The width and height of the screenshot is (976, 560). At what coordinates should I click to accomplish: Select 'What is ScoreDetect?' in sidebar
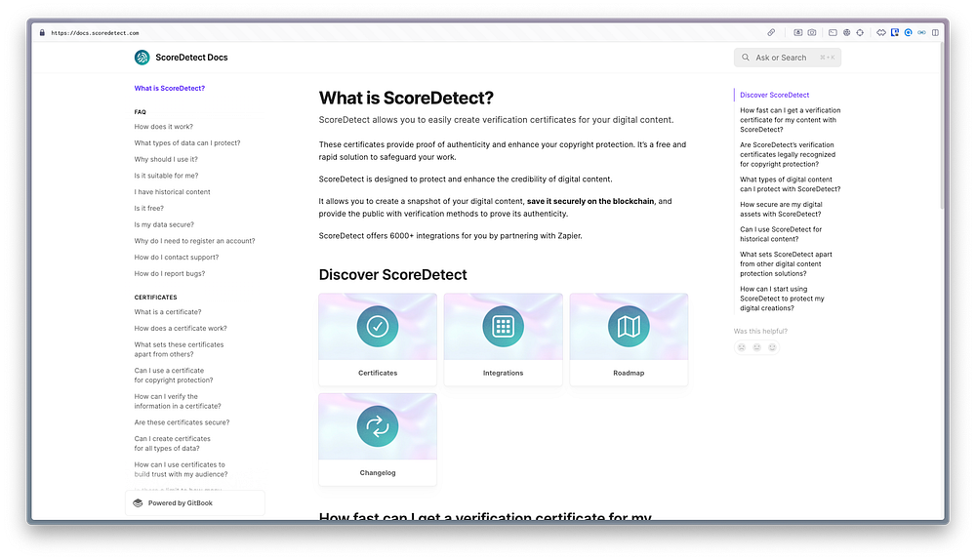169,89
